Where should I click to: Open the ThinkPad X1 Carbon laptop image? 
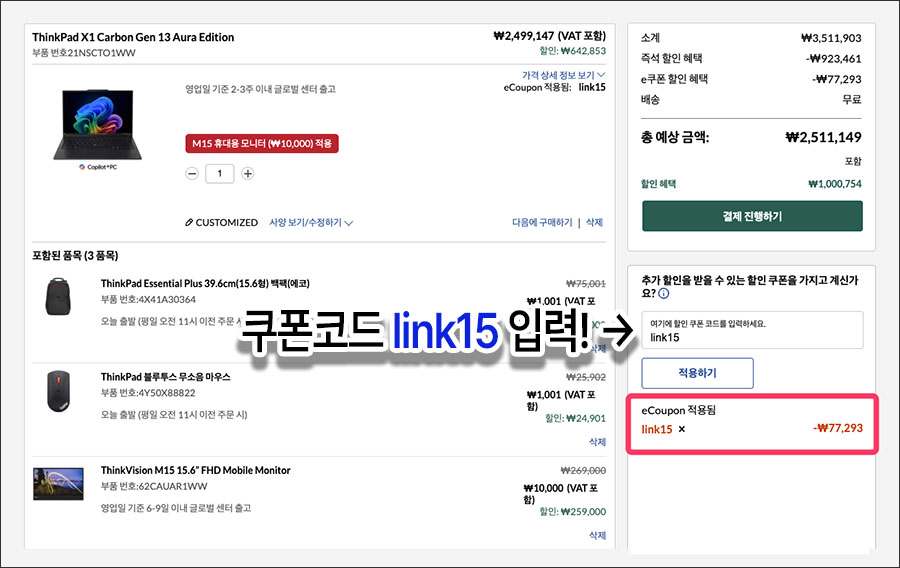pyautogui.click(x=98, y=125)
